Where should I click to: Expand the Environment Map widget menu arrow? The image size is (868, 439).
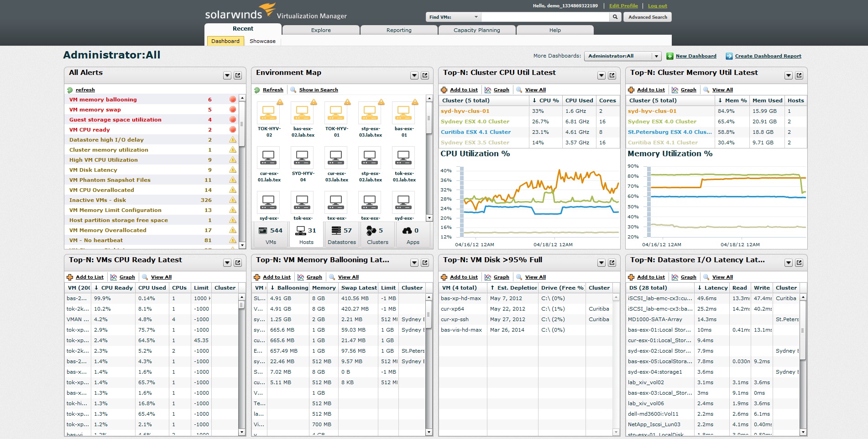point(414,75)
